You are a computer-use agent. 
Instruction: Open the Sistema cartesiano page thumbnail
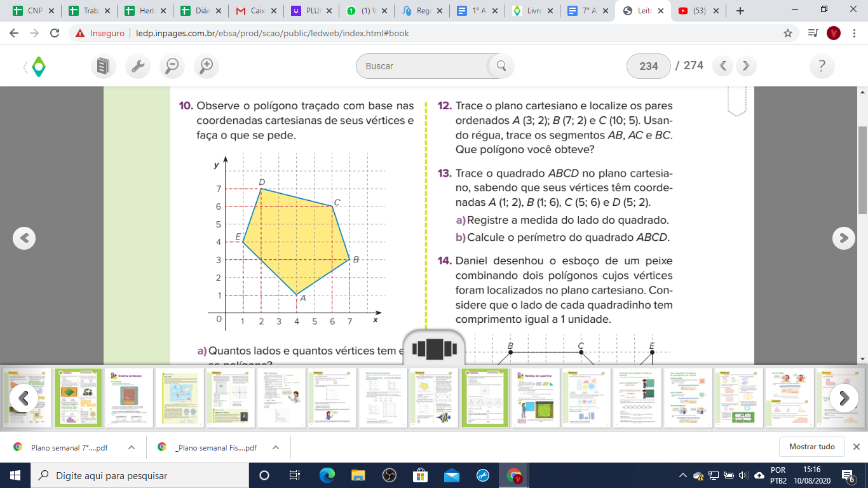click(x=128, y=398)
